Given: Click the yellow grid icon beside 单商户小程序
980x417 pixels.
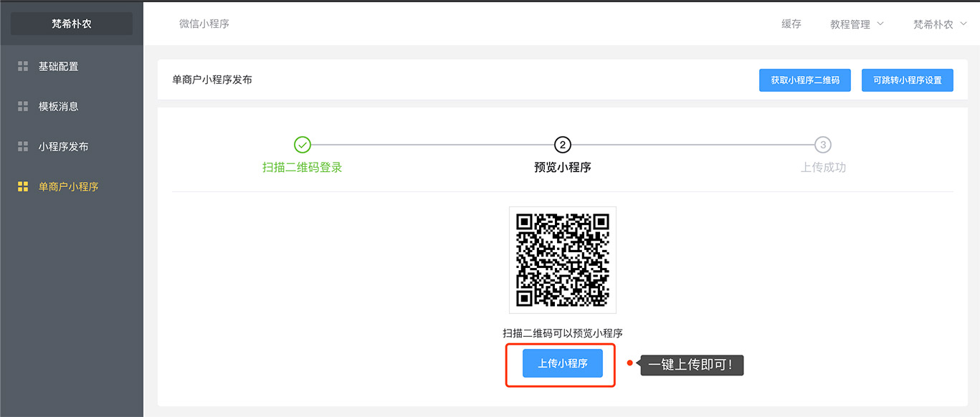Looking at the screenshot, I should [x=23, y=187].
